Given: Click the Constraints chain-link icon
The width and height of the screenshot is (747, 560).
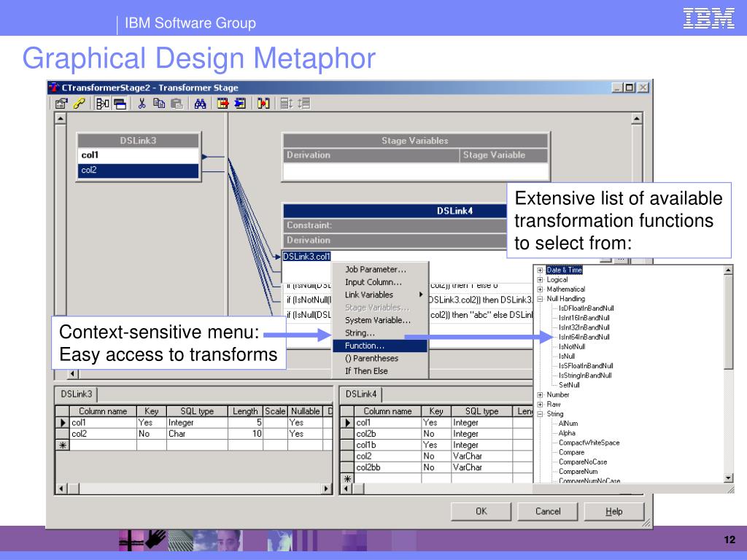Looking at the screenshot, I should [79, 104].
